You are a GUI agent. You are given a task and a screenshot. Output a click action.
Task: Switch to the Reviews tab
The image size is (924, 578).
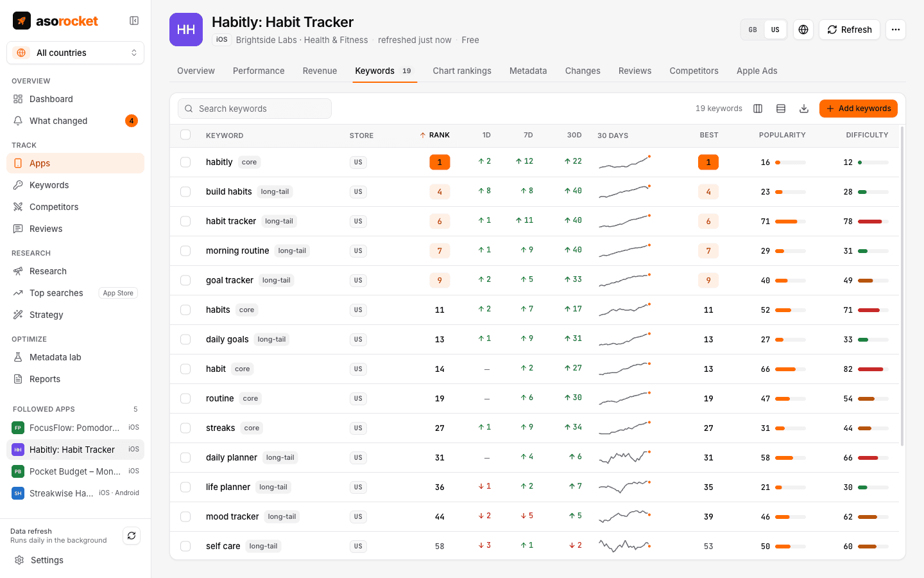tap(635, 71)
